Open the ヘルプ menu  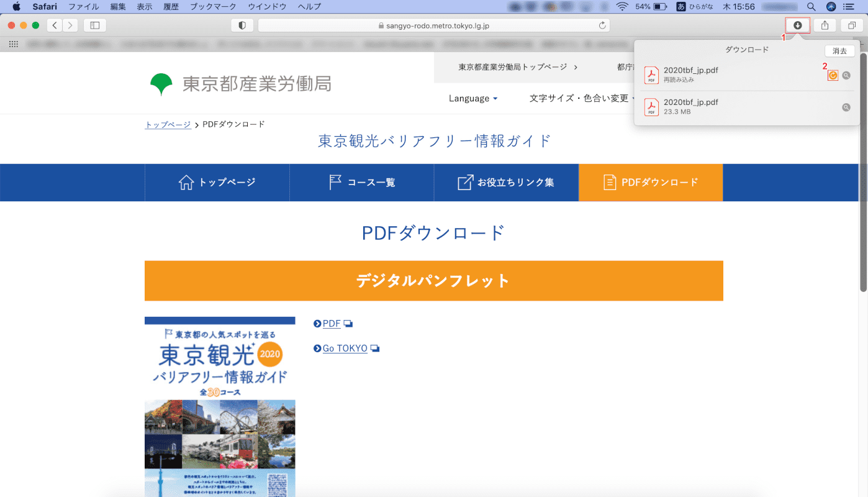coord(309,7)
